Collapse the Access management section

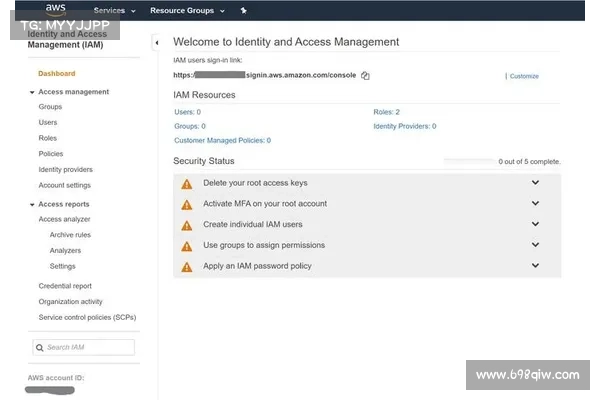pos(32,92)
